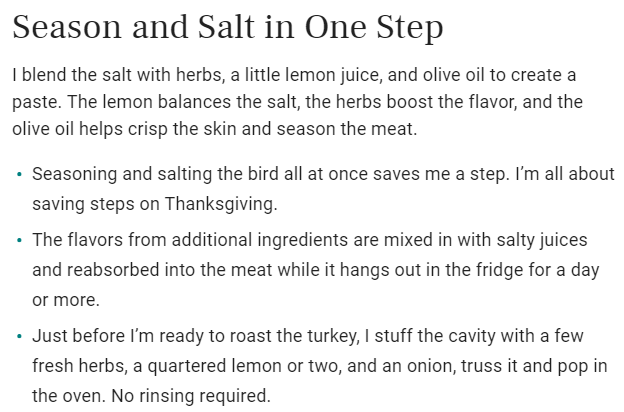Click the text "the oven" in the last line
624x412 pixels.
pyautogui.click(x=69, y=396)
